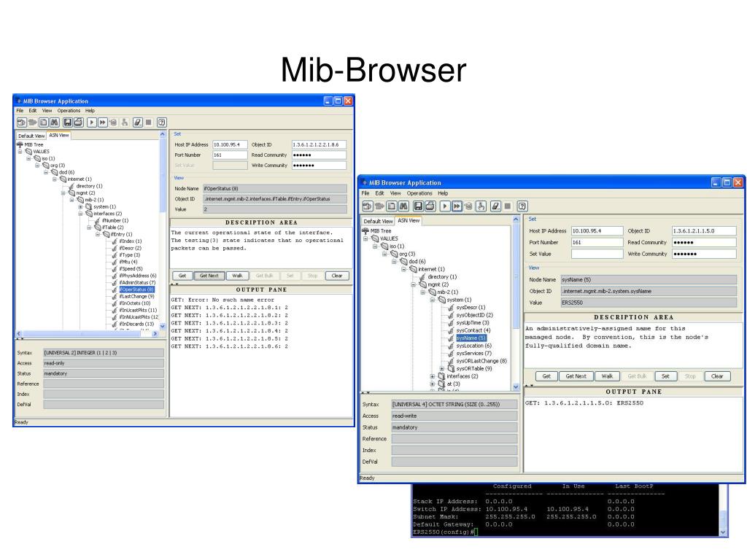Click the 'ERS2550(config)#' prompt in terminal window
747x560 pixels.
(444, 532)
